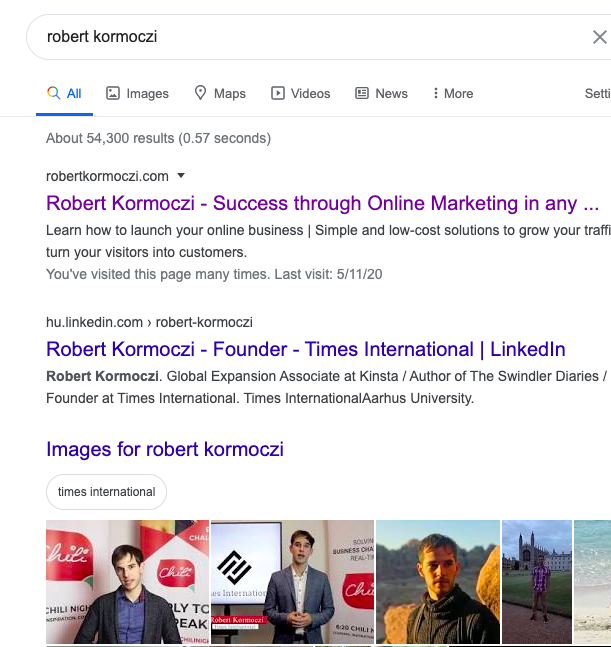Click the magnifier icon on the All tab
611x647 pixels.
tap(53, 93)
